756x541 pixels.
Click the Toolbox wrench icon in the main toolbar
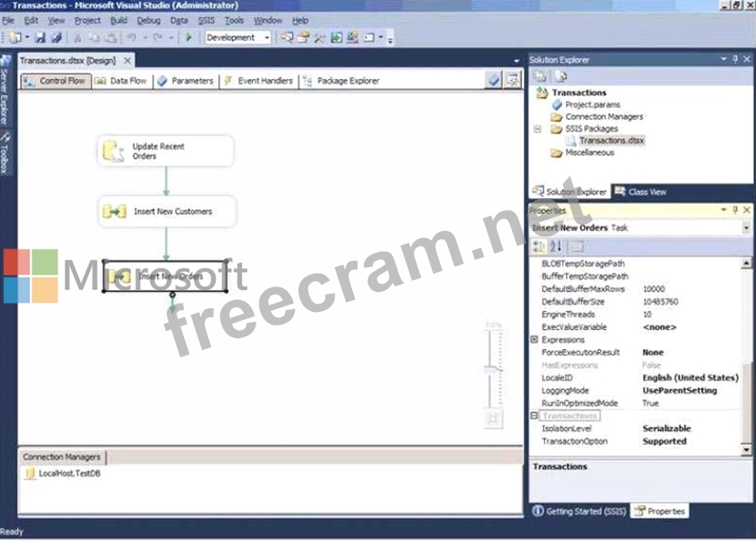[319, 37]
